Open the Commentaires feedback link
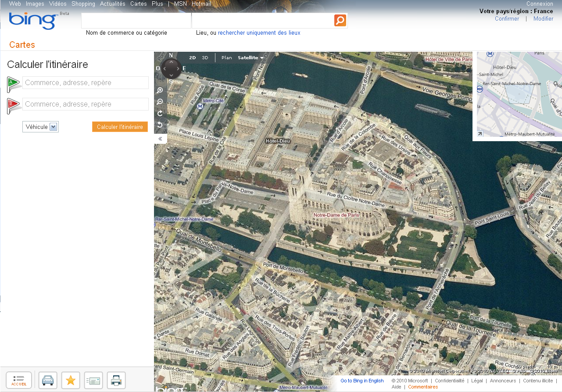Viewport: 562px width, 392px height. point(423,387)
